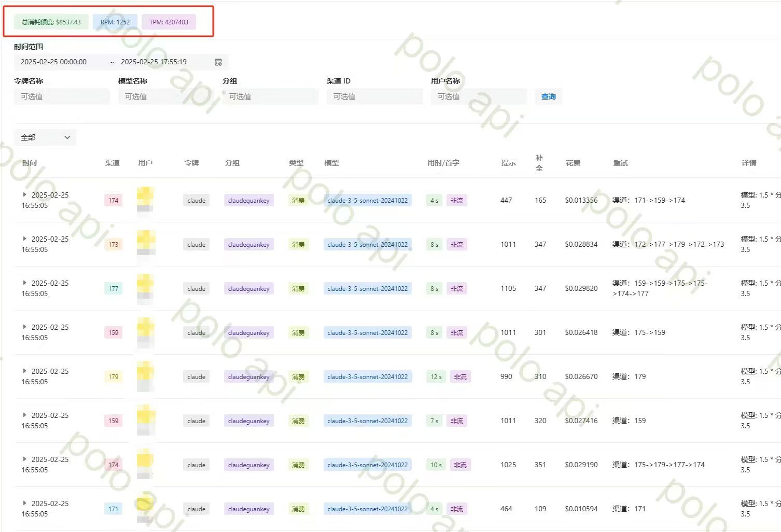Click the 重试 column header

point(620,163)
